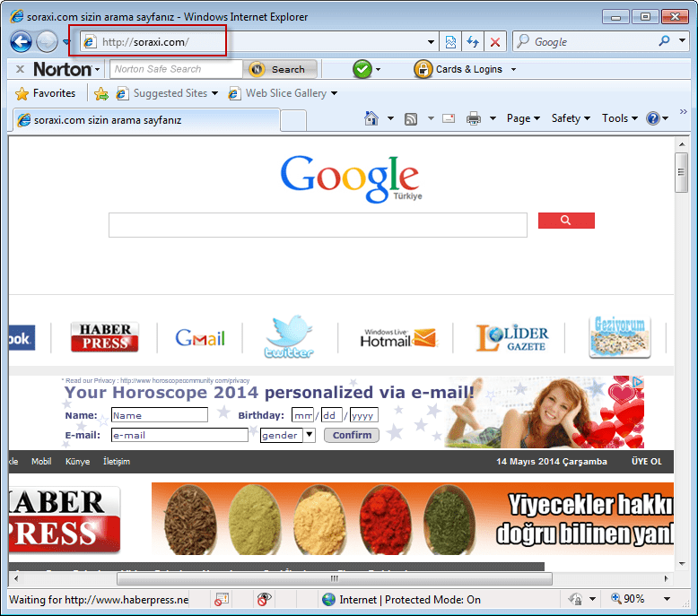Open the Tools menu
The width and height of the screenshot is (698, 616).
pyautogui.click(x=620, y=118)
